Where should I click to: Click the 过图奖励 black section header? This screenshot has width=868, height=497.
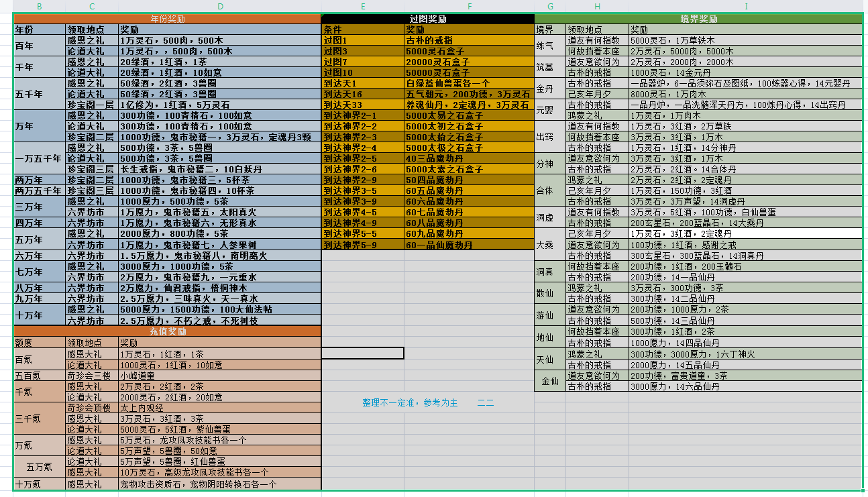[x=428, y=19]
